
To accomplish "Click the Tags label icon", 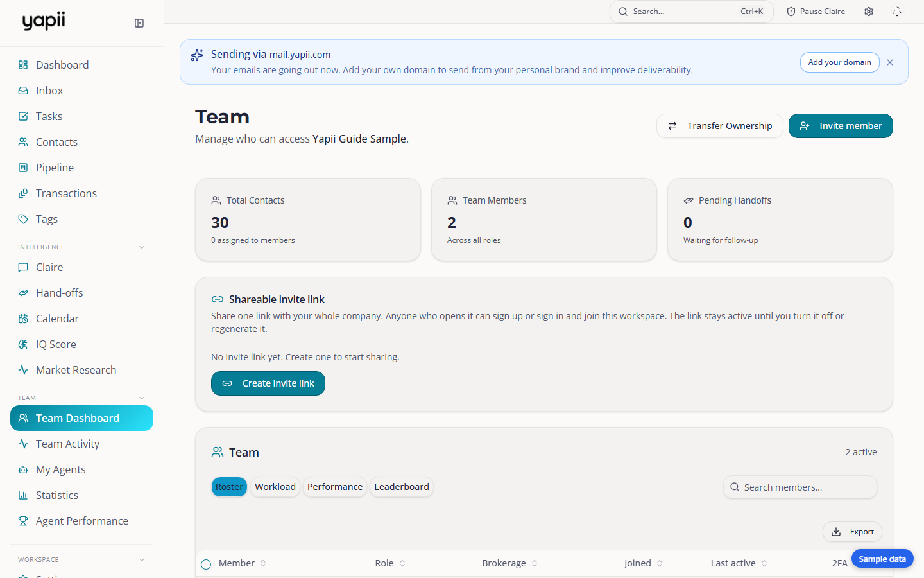I will (x=23, y=219).
